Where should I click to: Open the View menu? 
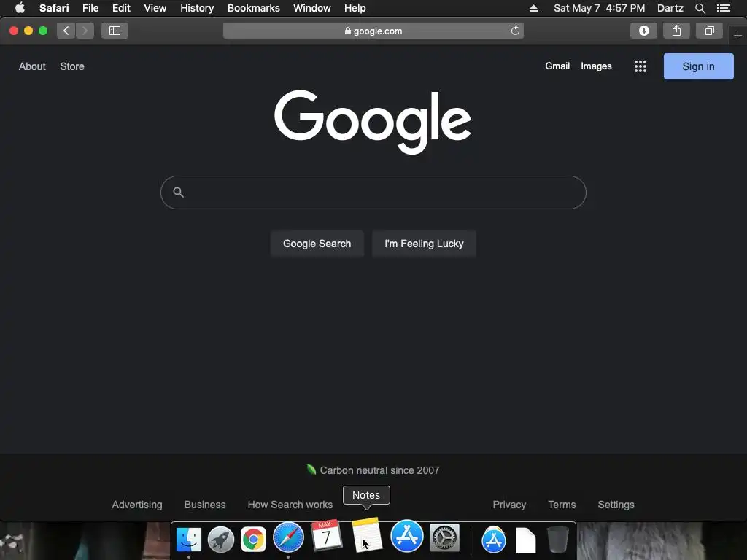155,8
